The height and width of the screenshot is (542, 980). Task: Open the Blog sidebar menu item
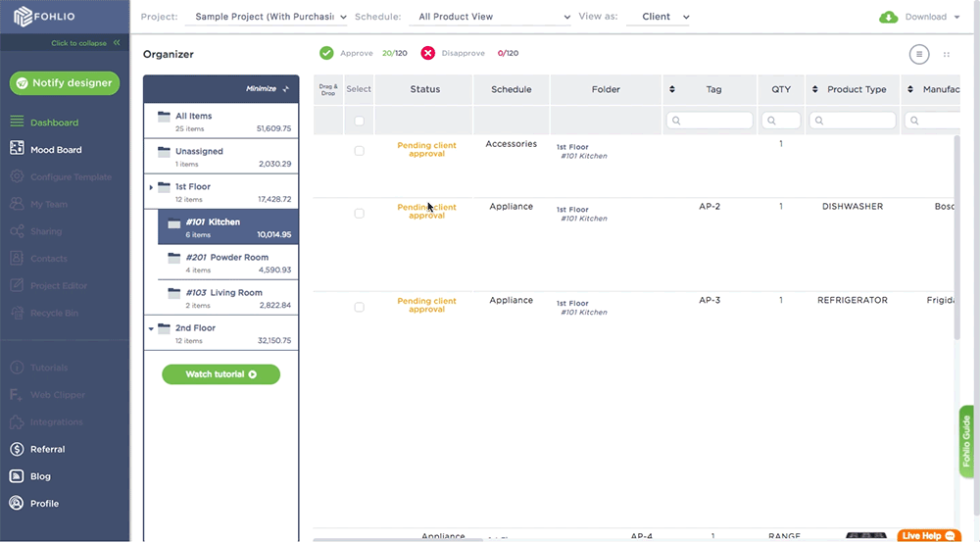[40, 476]
